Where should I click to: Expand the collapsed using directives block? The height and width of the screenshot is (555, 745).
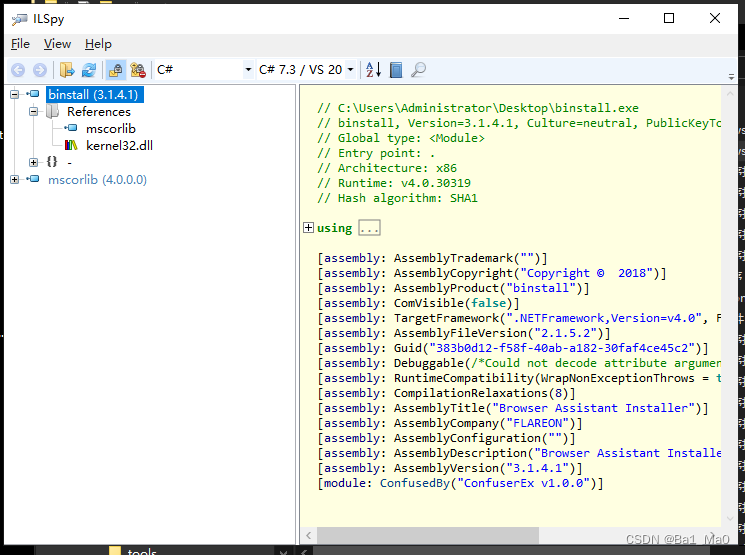(x=308, y=228)
